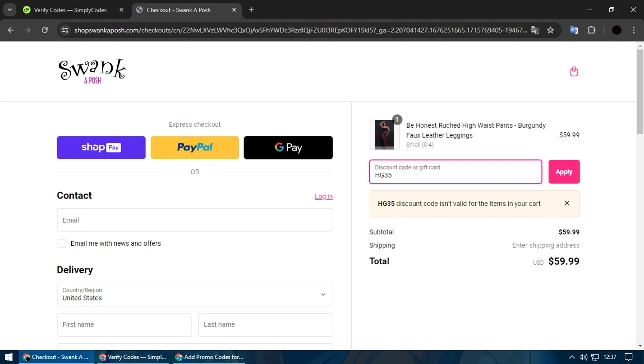This screenshot has width=644, height=364.
Task: Open Add Promo Codes for taskbar window
Action: 210,357
